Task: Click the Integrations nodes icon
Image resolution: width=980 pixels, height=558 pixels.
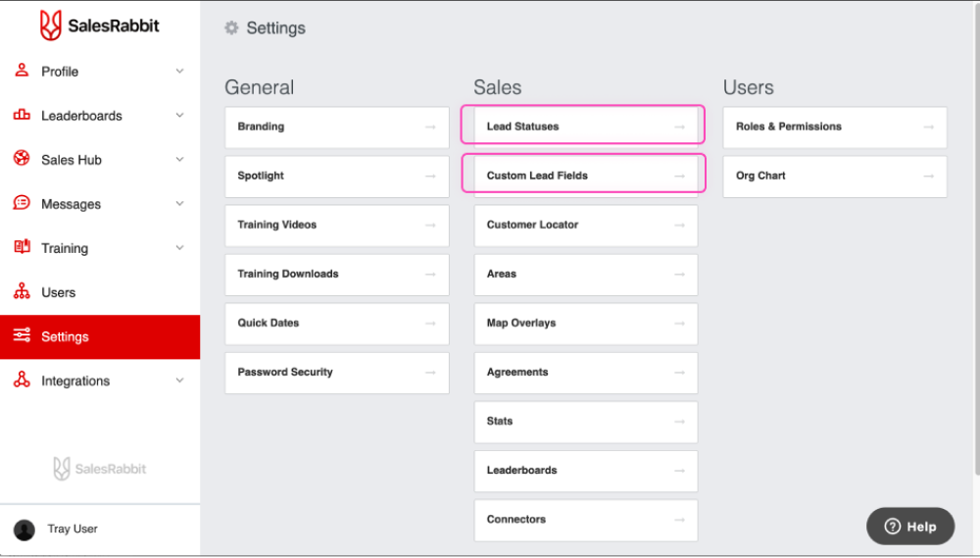Action: (22, 380)
